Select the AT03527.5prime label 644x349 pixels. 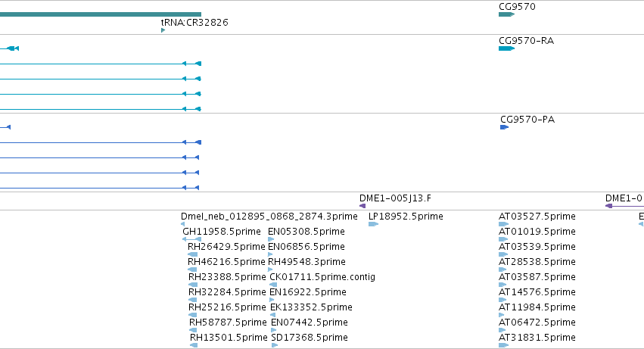(x=537, y=217)
